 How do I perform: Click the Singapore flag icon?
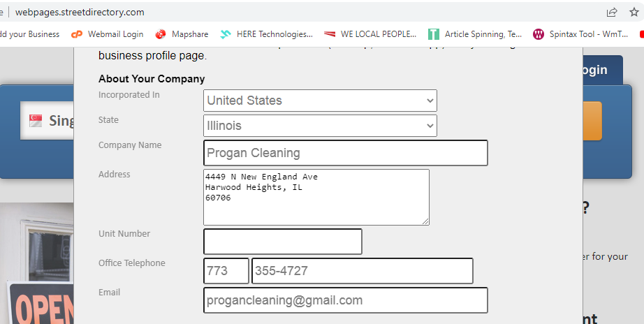[x=36, y=121]
